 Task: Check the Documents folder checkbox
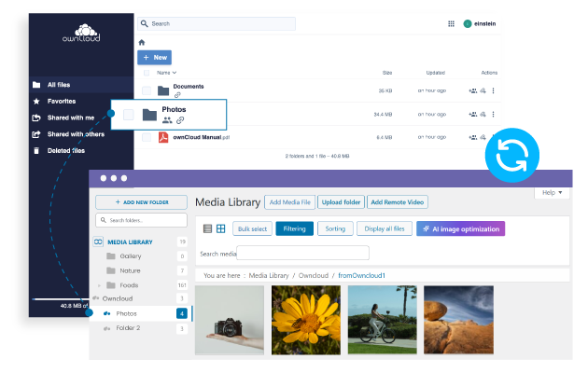click(147, 90)
